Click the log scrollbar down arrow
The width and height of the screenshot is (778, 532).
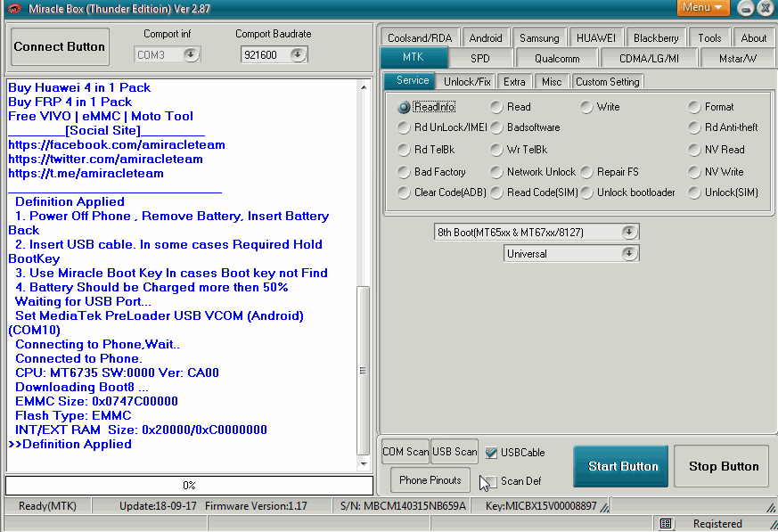click(364, 464)
